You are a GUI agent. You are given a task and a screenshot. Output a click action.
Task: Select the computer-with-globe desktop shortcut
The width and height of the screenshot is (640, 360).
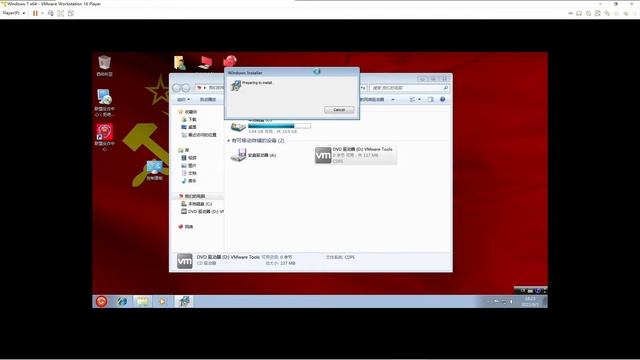pos(104,102)
